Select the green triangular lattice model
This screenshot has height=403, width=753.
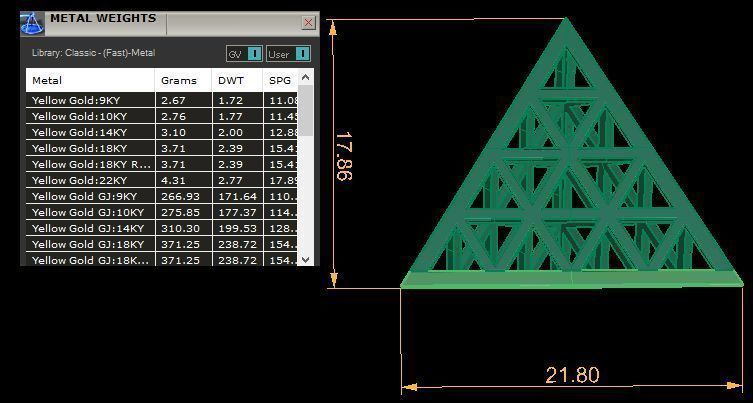pyautogui.click(x=570, y=154)
